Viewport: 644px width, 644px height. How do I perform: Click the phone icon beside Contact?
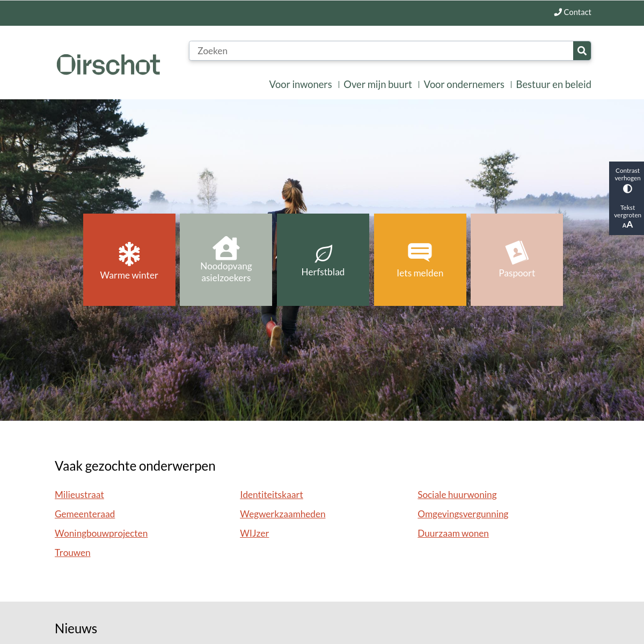point(558,12)
